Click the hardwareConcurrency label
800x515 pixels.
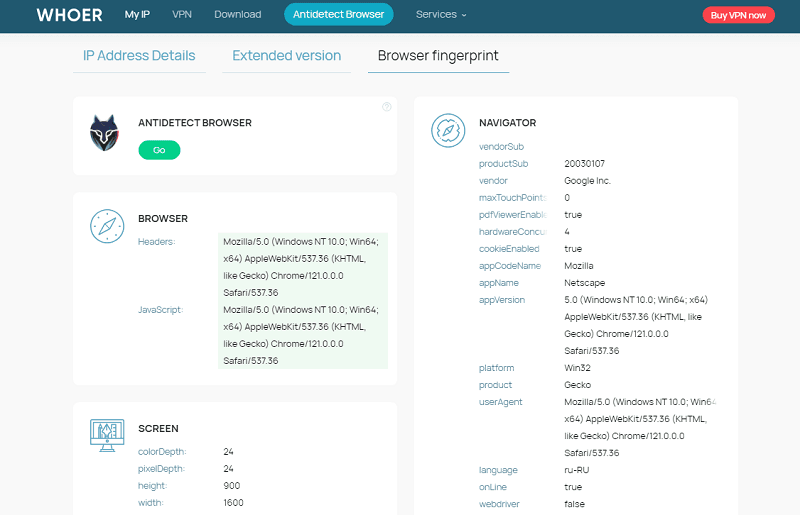click(x=513, y=232)
